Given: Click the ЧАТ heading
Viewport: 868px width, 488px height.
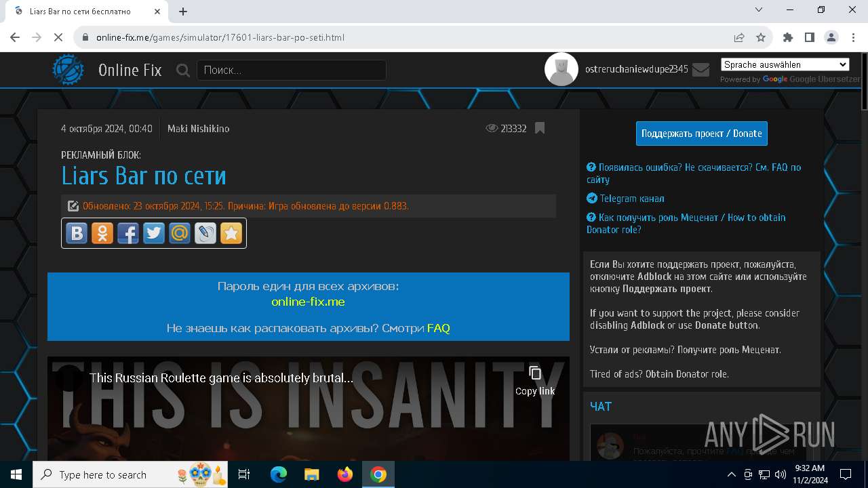Looking at the screenshot, I should coord(601,406).
